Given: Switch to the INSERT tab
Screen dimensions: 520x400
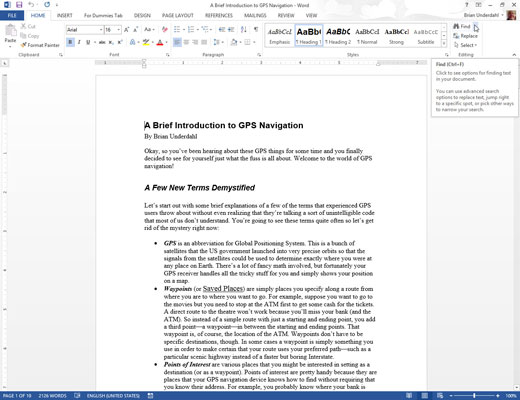Looking at the screenshot, I should (x=64, y=15).
